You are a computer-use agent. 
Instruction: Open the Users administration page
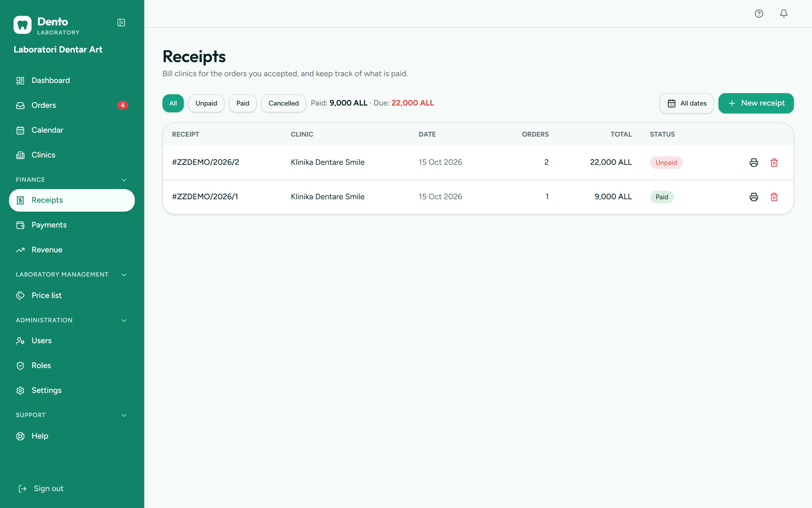pyautogui.click(x=72, y=341)
